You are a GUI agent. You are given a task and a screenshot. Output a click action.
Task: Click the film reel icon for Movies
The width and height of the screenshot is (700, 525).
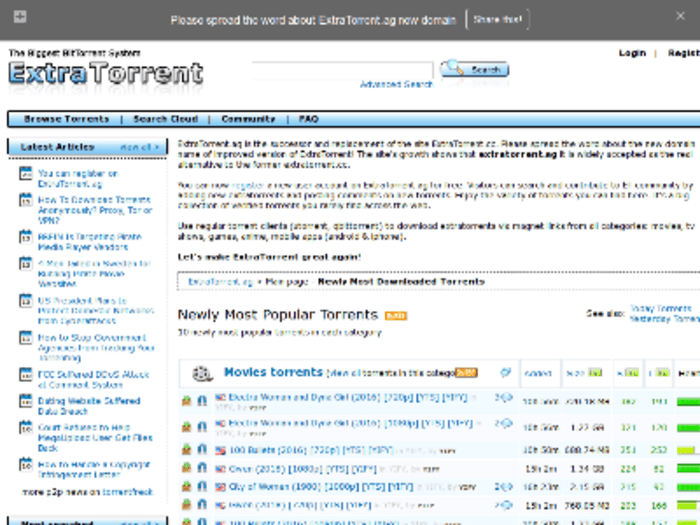point(202,373)
